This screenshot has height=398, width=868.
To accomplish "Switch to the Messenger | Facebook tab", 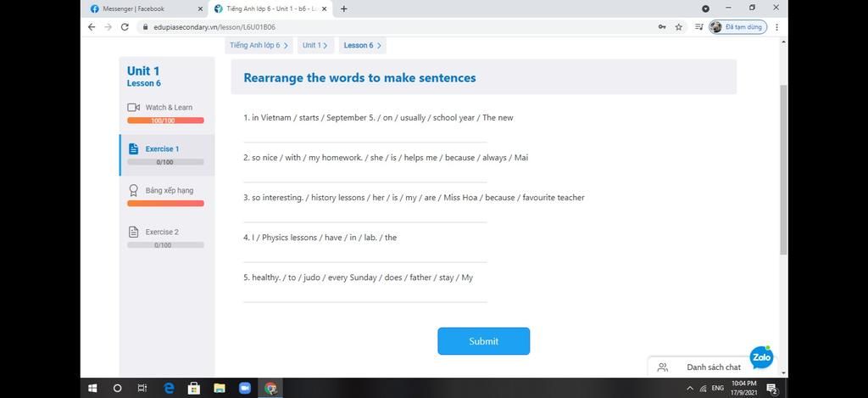I will pos(146,8).
